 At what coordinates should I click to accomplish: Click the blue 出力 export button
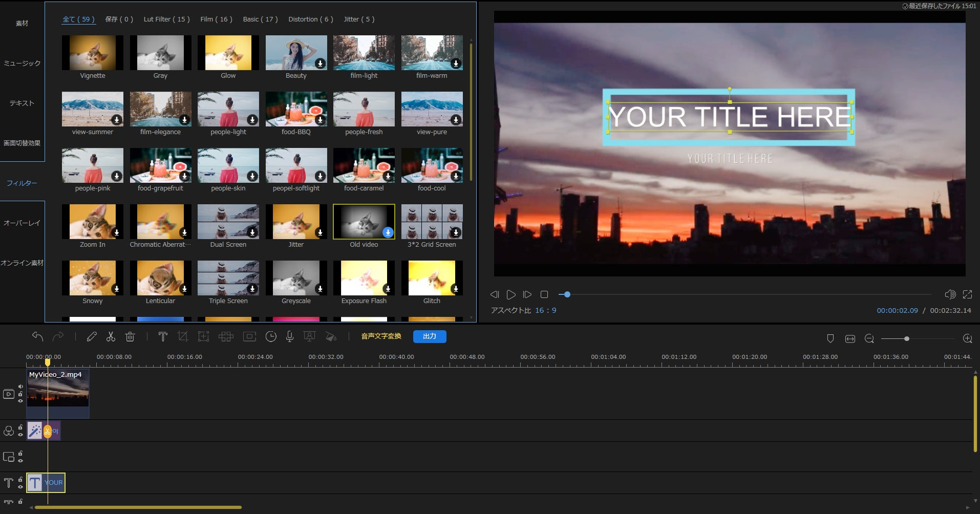430,336
